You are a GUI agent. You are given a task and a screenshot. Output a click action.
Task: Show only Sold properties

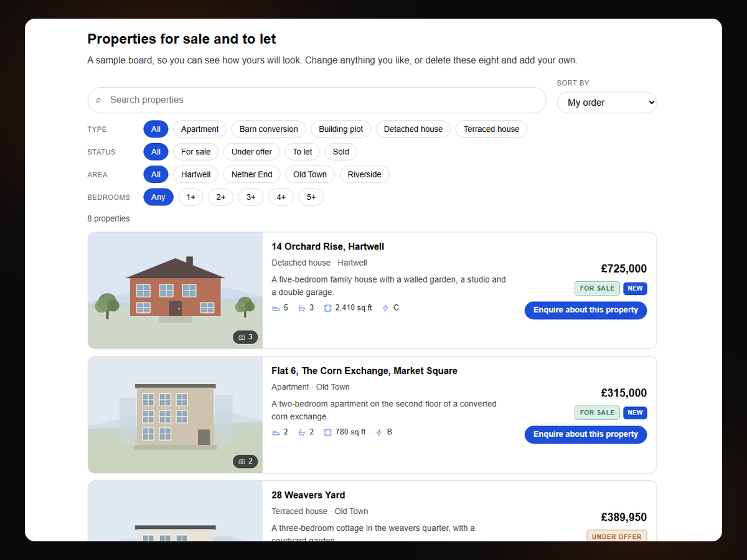pyautogui.click(x=341, y=152)
